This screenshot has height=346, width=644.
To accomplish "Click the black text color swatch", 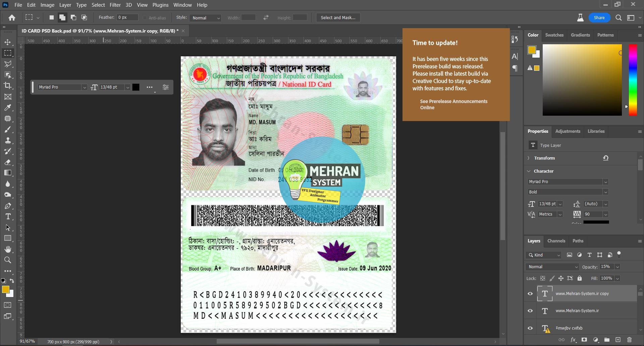I will (136, 87).
